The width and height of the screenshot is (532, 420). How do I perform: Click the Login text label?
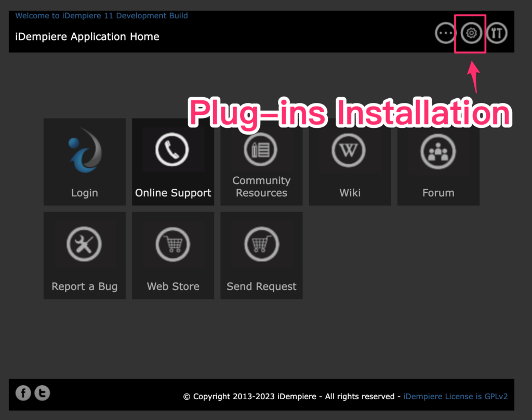coord(84,193)
